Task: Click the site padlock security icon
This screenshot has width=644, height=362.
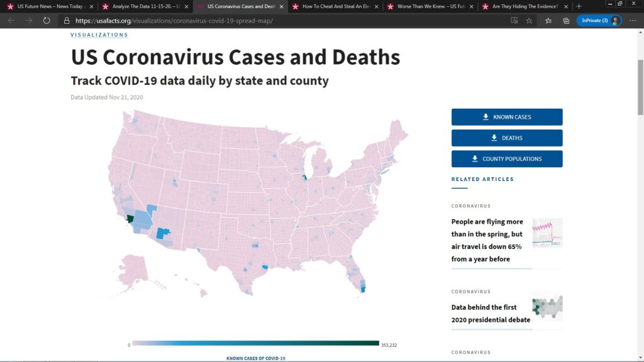Action: click(67, 20)
